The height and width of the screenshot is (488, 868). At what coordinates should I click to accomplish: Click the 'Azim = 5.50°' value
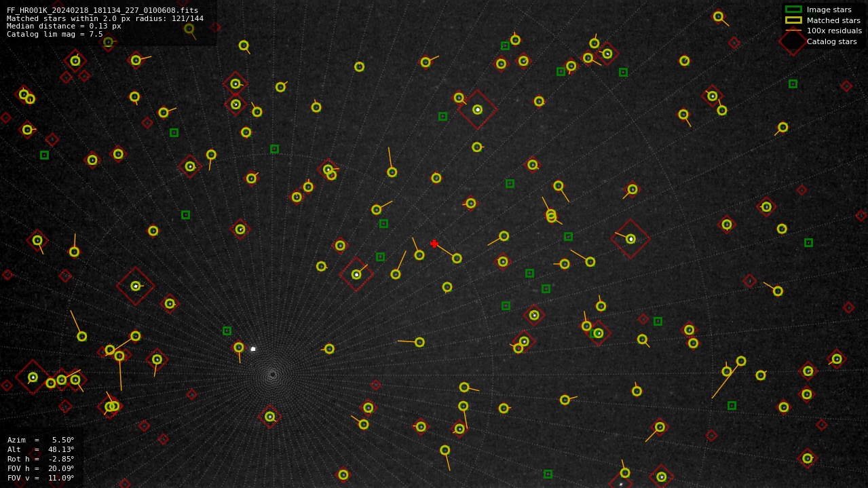[x=41, y=440]
